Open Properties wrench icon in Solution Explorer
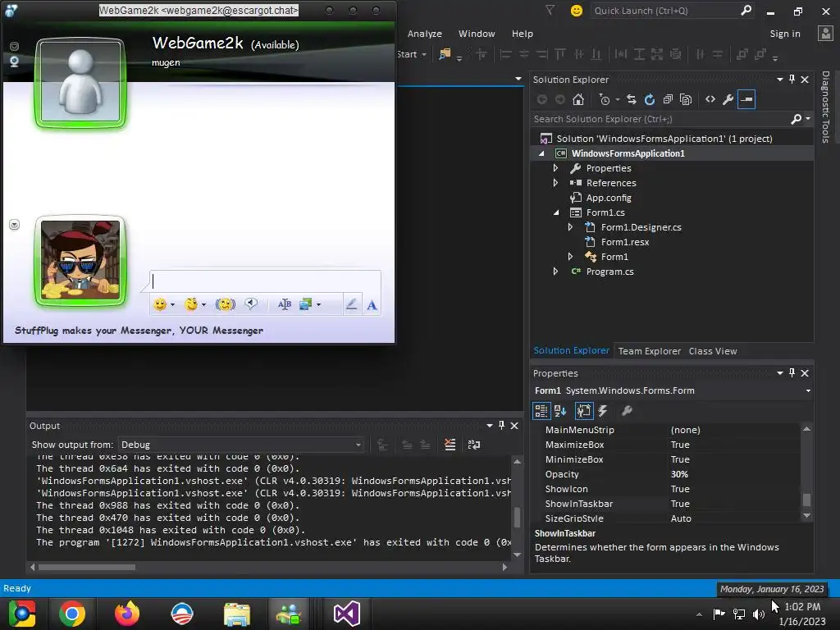 tap(728, 99)
